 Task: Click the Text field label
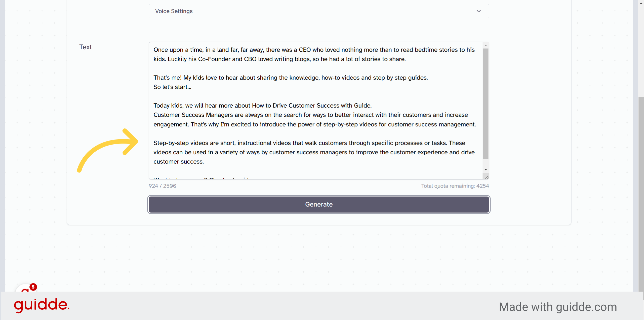(x=85, y=47)
